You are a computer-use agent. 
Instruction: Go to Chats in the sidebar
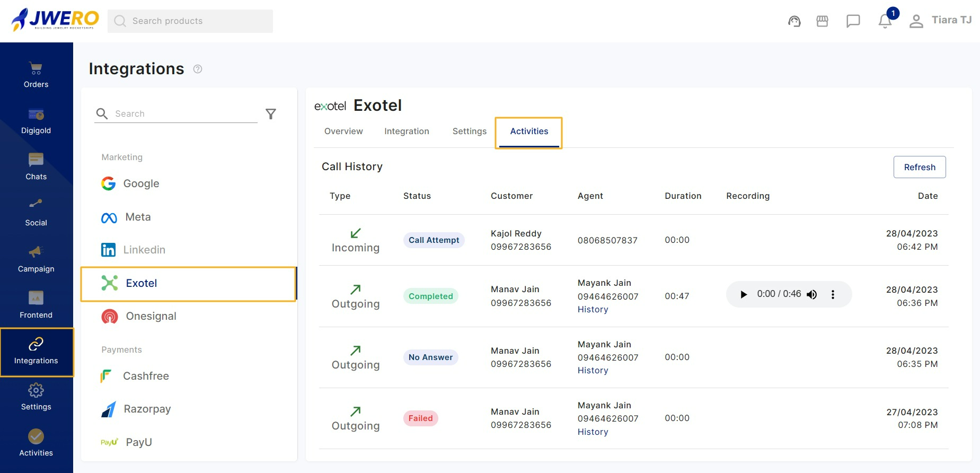click(36, 168)
